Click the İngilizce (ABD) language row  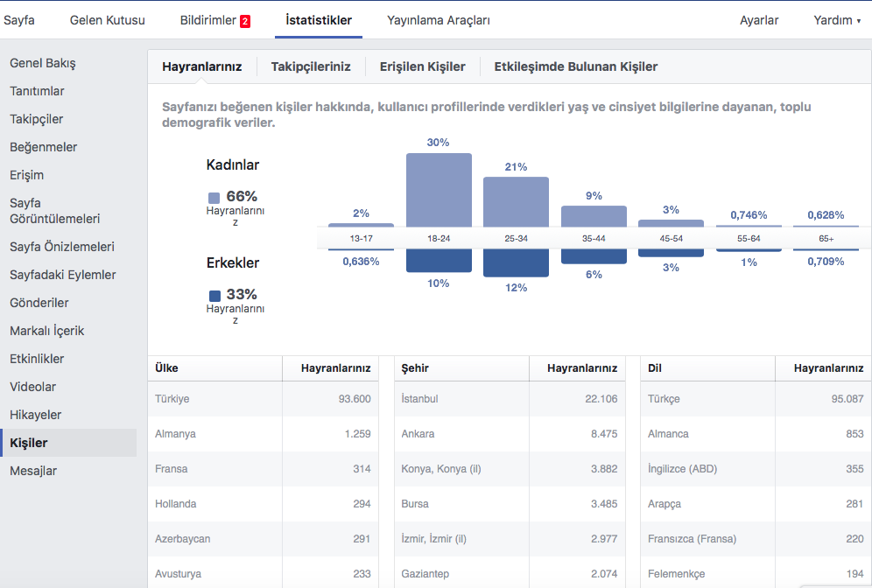(x=756, y=468)
